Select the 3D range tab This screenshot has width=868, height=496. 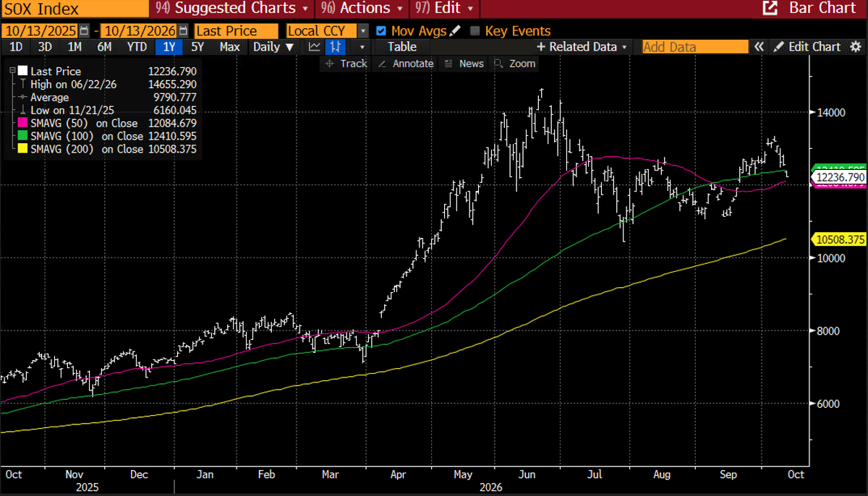(x=45, y=47)
